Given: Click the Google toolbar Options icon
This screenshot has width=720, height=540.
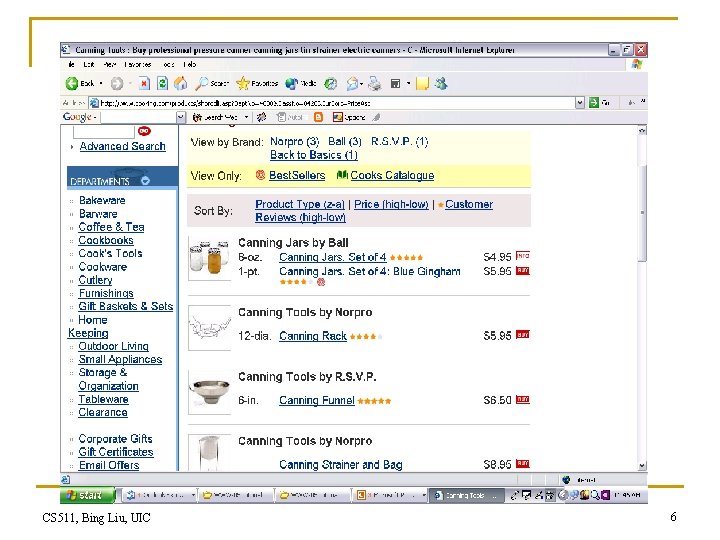Looking at the screenshot, I should [349, 117].
